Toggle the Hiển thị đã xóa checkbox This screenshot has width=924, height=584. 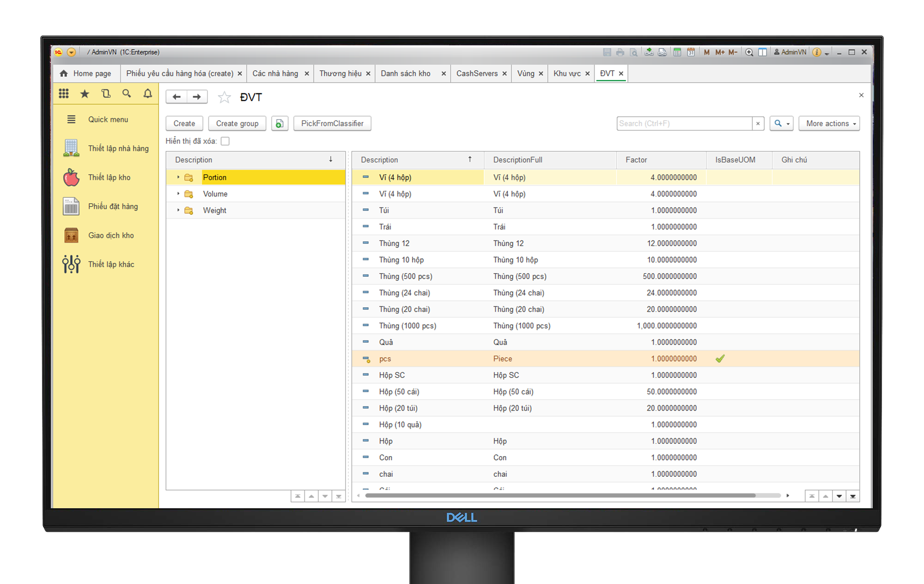coord(225,141)
